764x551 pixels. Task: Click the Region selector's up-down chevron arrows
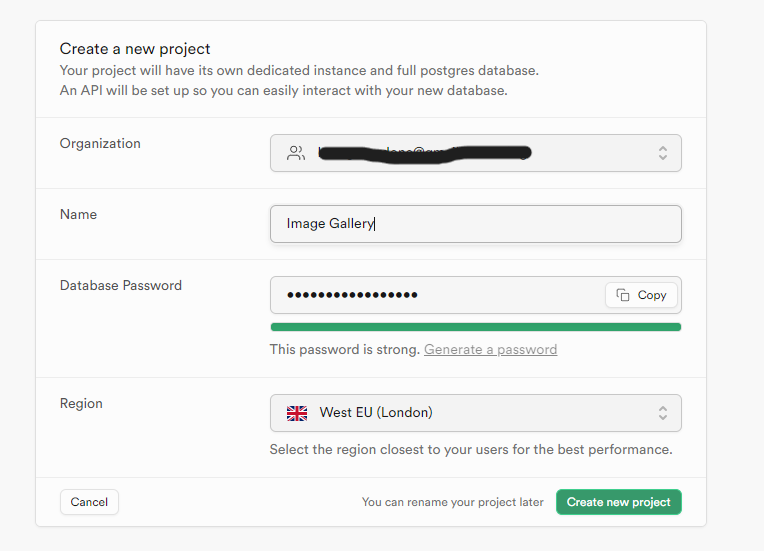point(662,412)
